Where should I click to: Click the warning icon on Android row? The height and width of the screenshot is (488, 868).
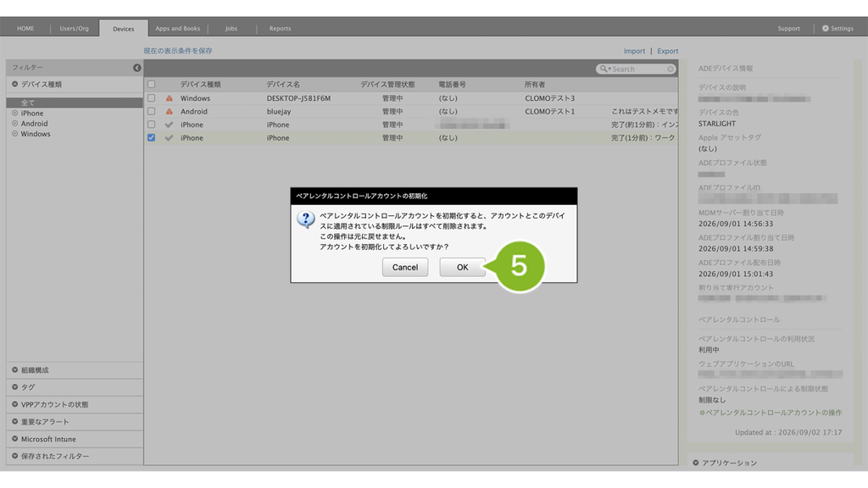[170, 112]
